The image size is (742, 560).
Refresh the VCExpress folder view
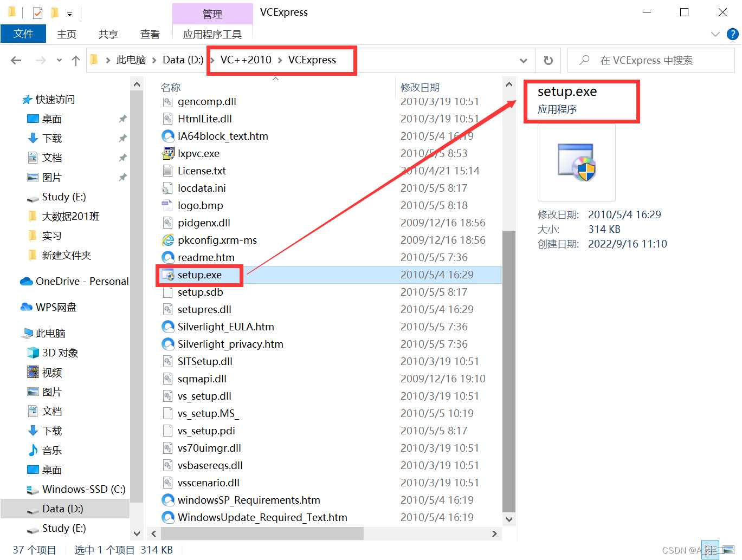(549, 61)
